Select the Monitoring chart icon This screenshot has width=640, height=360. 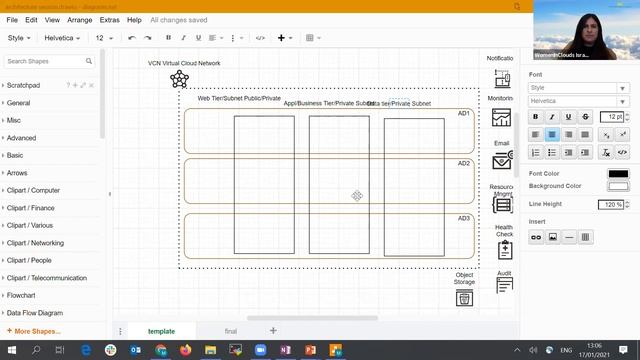tap(501, 118)
